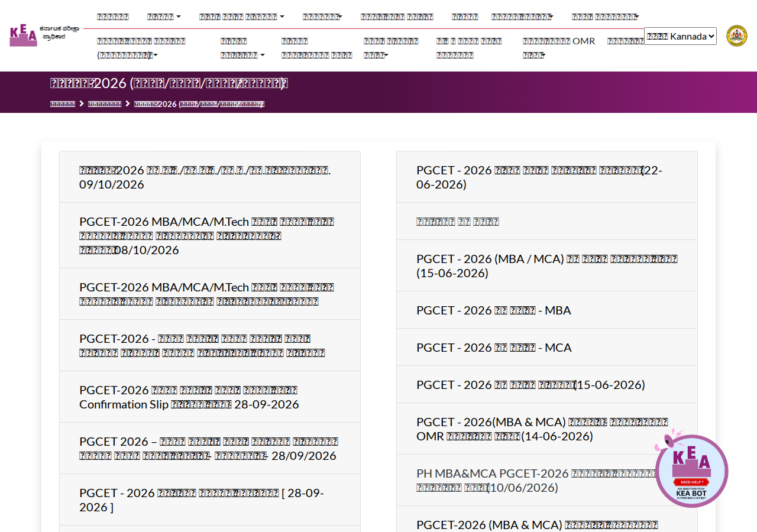Screen dimensions: 757x532
Task: Open the MBA & MCA OMR notice dated 14-06-2026
Action: [547, 429]
